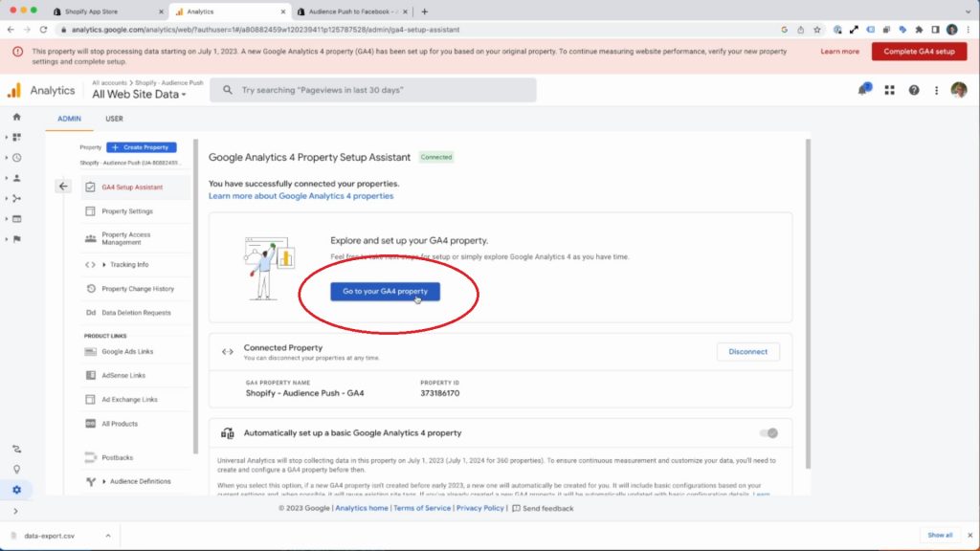Image resolution: width=980 pixels, height=551 pixels.
Task: Click the Disconnect button
Action: coord(748,352)
